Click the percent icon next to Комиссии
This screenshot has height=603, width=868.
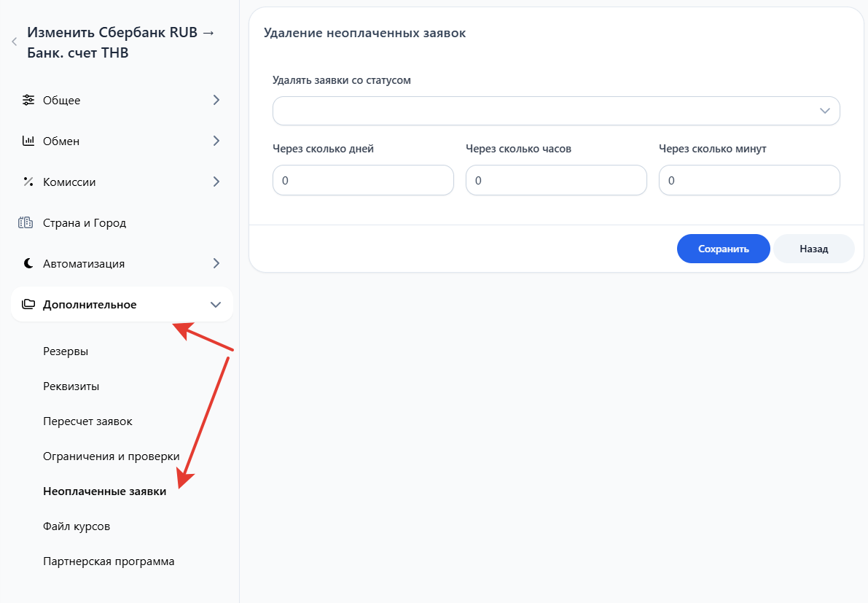(x=28, y=182)
